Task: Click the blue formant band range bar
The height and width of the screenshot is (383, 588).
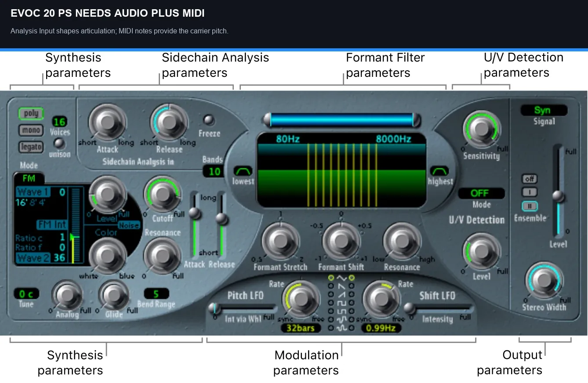Action: (x=341, y=119)
